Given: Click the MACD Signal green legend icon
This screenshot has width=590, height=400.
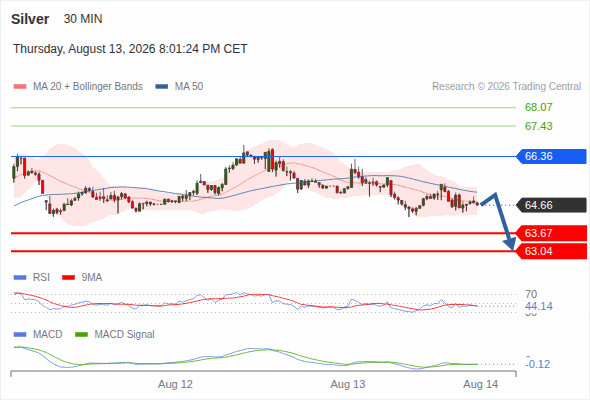Looking at the screenshot, I should (81, 335).
